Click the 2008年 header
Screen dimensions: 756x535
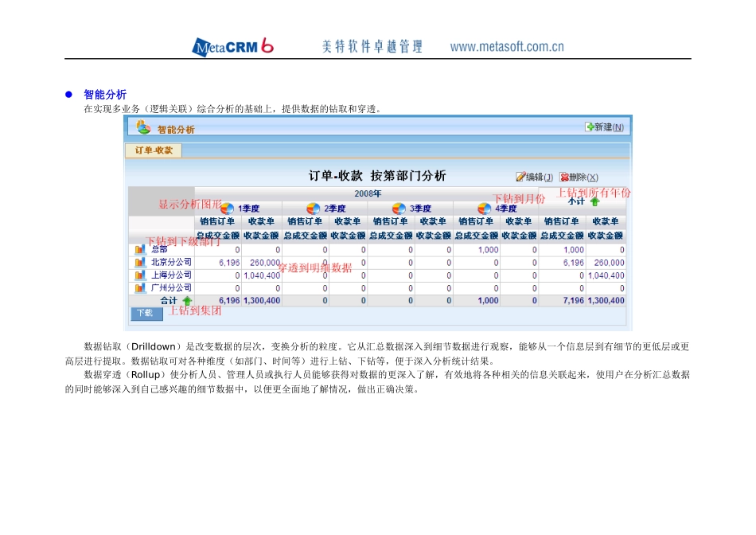point(368,193)
